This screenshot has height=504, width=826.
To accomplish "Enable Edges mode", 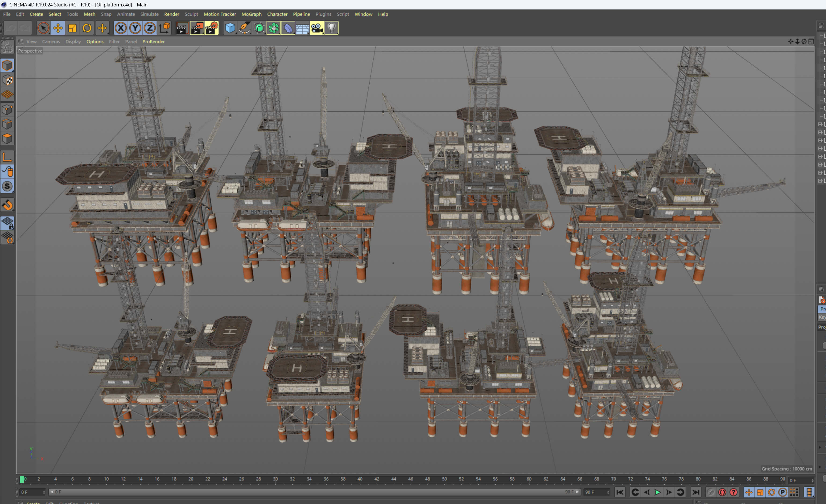I will (x=7, y=125).
